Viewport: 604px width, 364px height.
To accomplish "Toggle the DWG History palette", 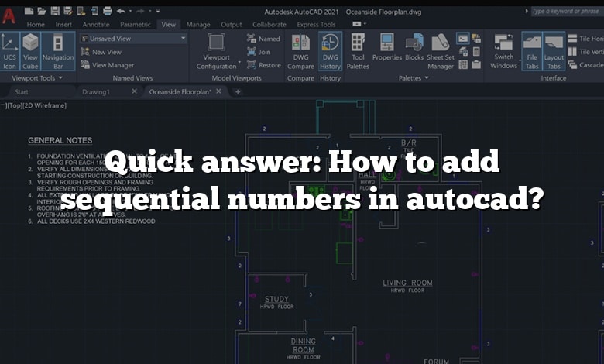I will click(x=330, y=52).
